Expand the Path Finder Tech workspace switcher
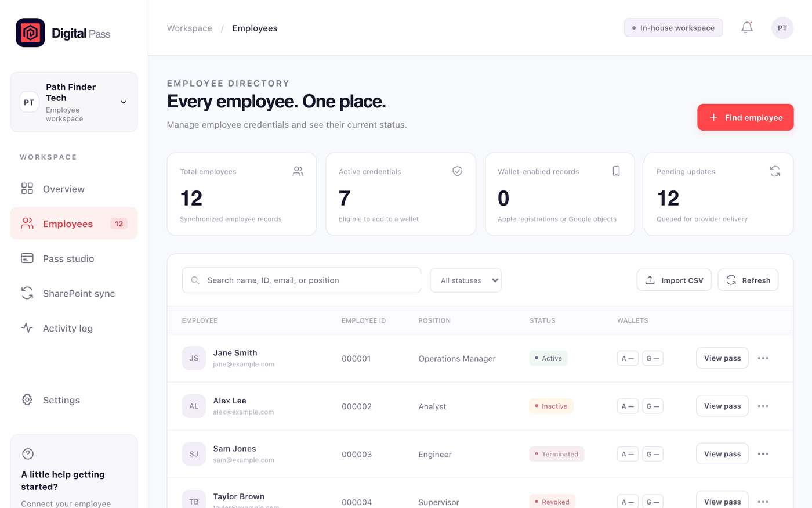This screenshot has height=508, width=812. click(74, 102)
